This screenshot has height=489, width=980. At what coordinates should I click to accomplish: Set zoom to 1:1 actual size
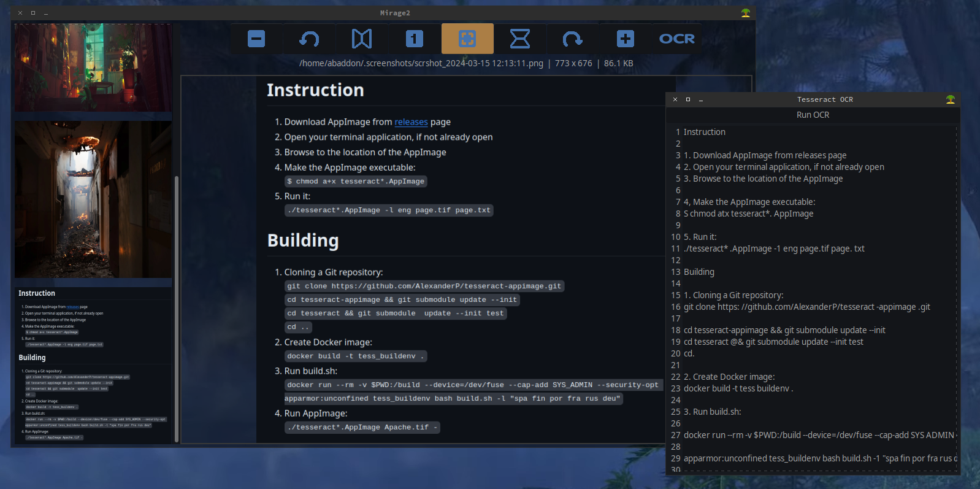pyautogui.click(x=415, y=39)
